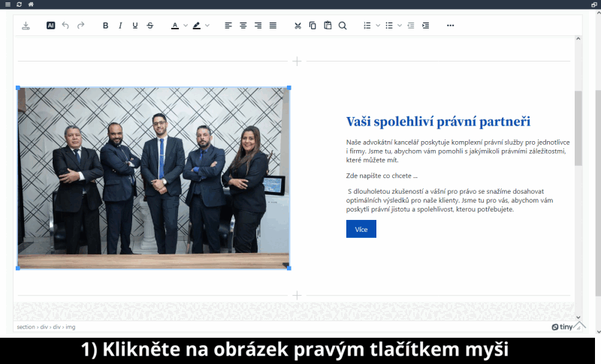The image size is (601, 364).
Task: Click the top-left image resize handle
Action: [x=18, y=88]
